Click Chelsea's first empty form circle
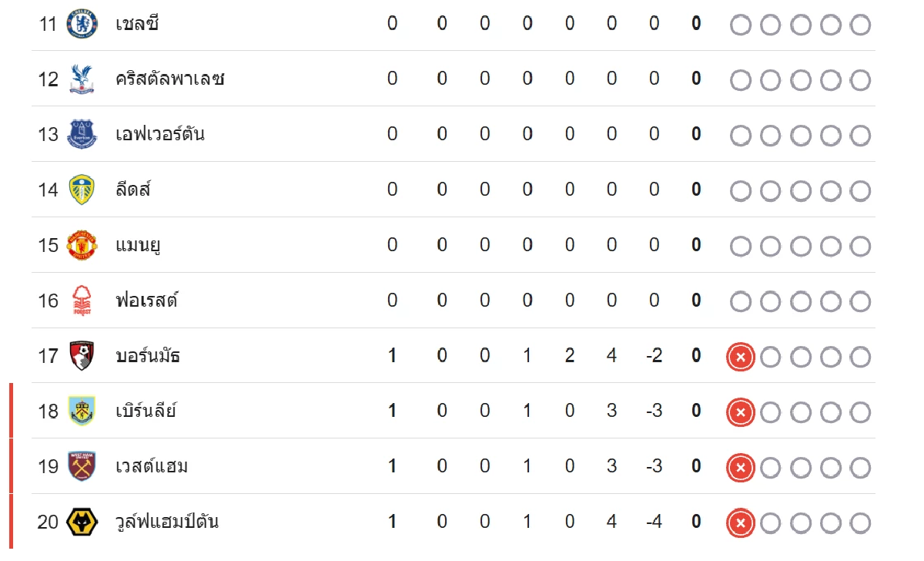 click(x=741, y=25)
